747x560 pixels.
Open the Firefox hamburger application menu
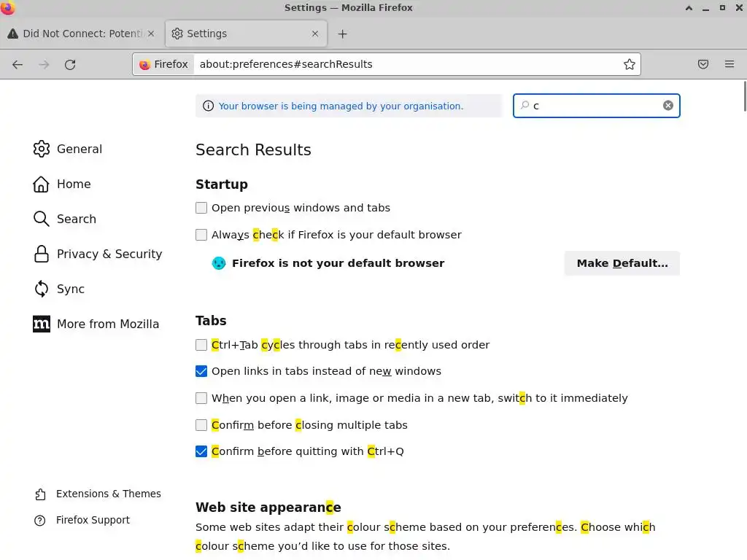(x=729, y=64)
